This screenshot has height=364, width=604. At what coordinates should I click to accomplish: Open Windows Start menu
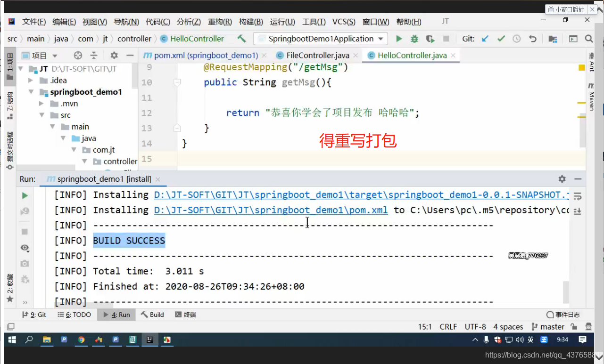pyautogui.click(x=12, y=339)
